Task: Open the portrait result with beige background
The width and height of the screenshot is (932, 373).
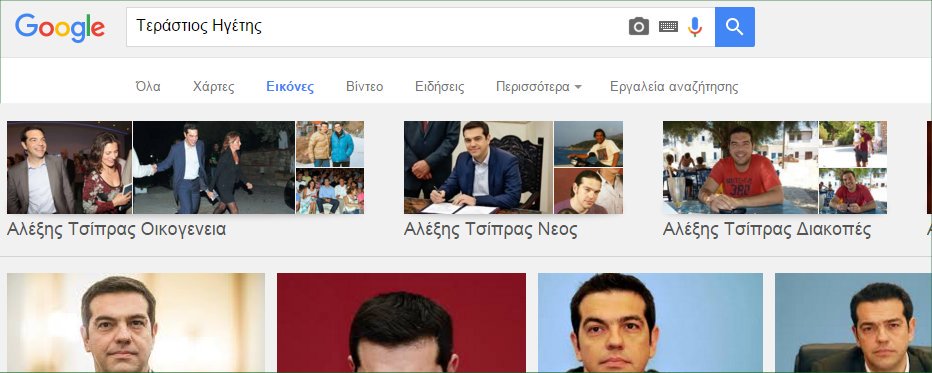Action: pos(136,323)
